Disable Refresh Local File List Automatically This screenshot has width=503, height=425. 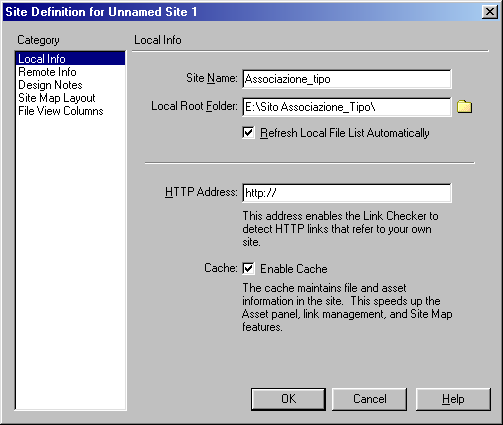pyautogui.click(x=248, y=133)
